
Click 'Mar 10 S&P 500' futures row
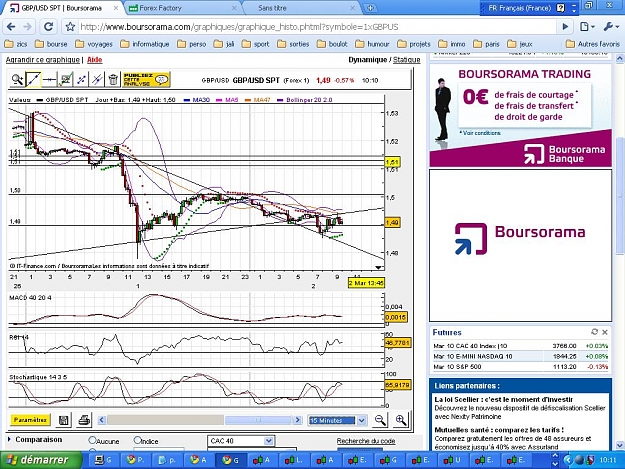coord(521,367)
